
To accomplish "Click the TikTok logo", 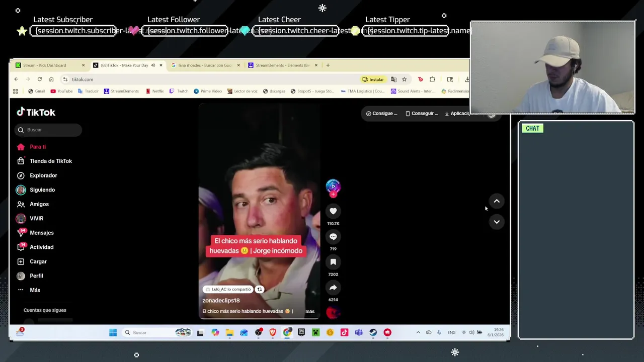I will click(x=36, y=112).
